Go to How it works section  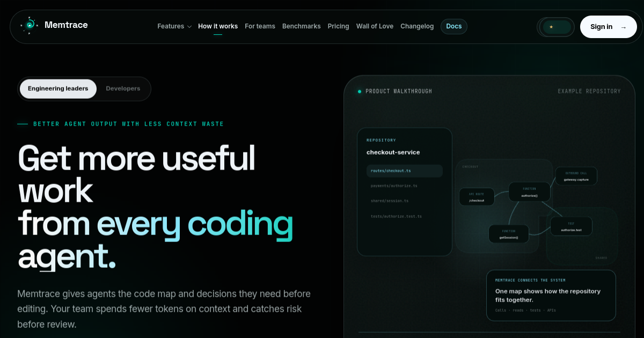(x=218, y=26)
